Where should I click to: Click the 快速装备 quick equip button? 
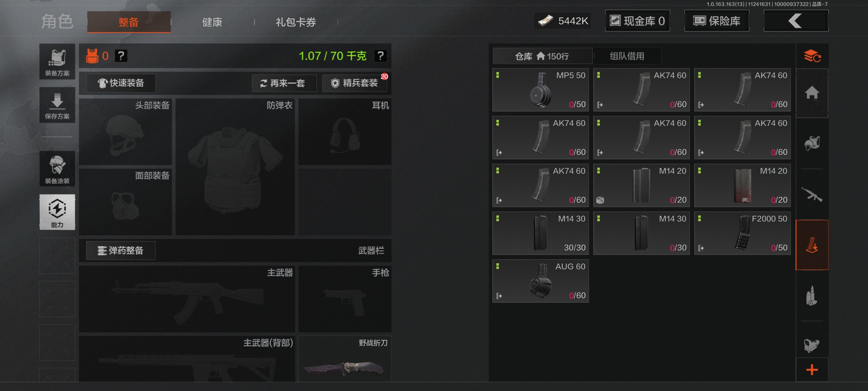pyautogui.click(x=121, y=83)
